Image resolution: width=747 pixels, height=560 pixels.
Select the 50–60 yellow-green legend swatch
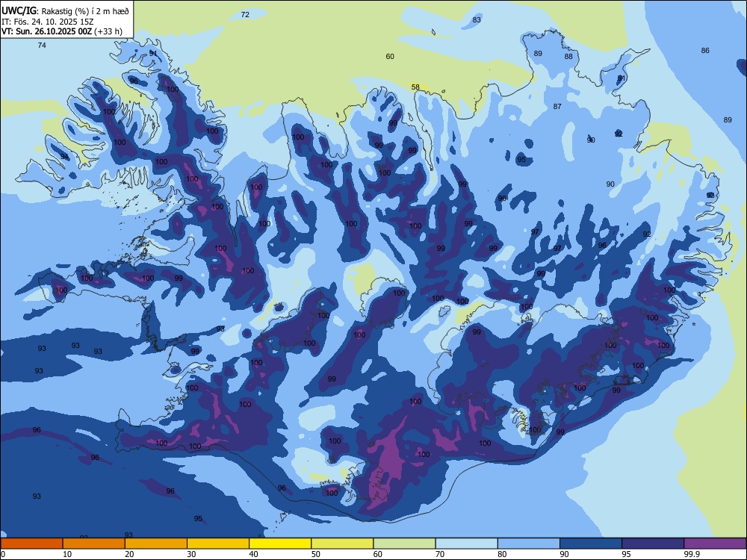343,544
